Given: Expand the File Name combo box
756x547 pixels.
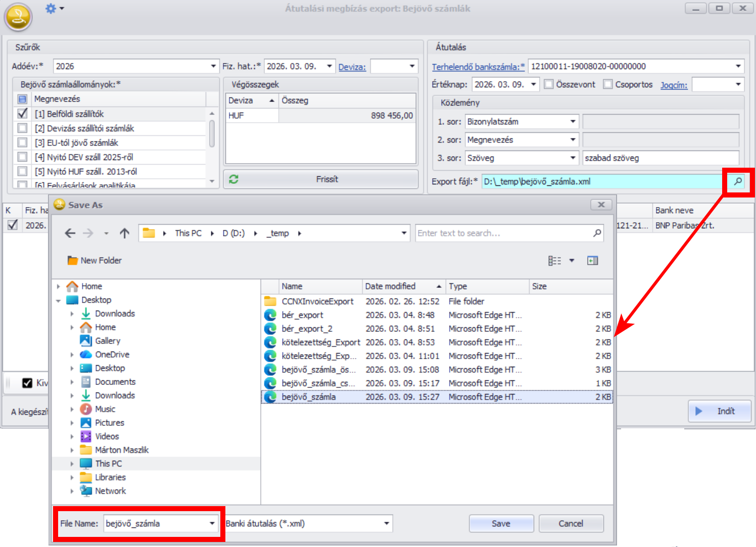Looking at the screenshot, I should (212, 524).
